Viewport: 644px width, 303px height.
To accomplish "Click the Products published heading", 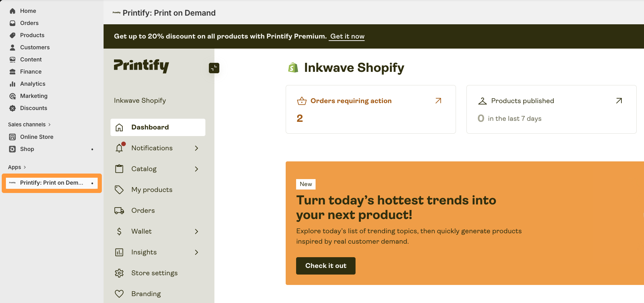I will point(523,101).
